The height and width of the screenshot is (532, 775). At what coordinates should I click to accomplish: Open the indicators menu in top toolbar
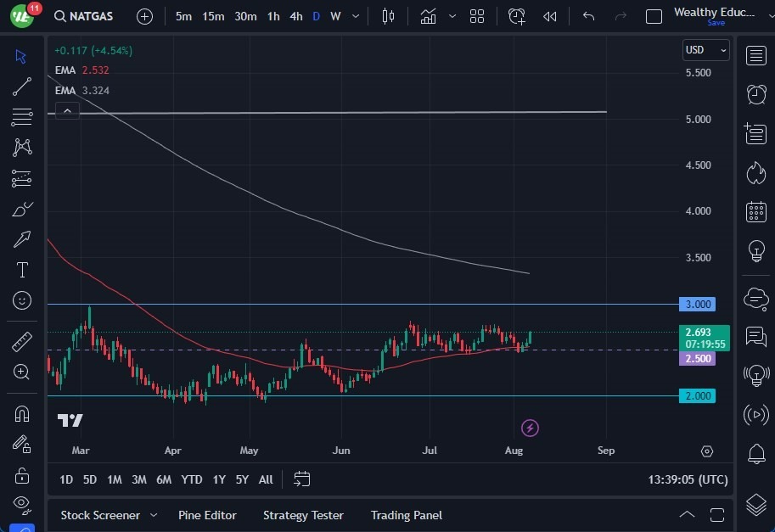pyautogui.click(x=429, y=16)
